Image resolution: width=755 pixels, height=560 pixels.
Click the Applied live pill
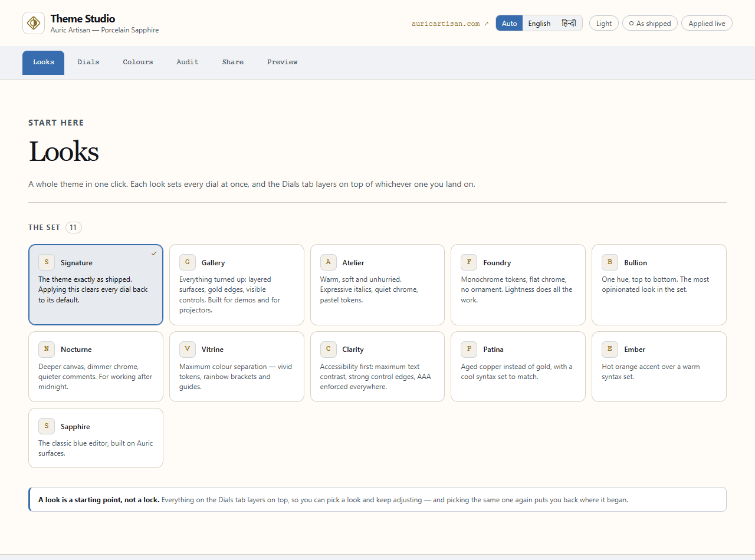(x=707, y=24)
